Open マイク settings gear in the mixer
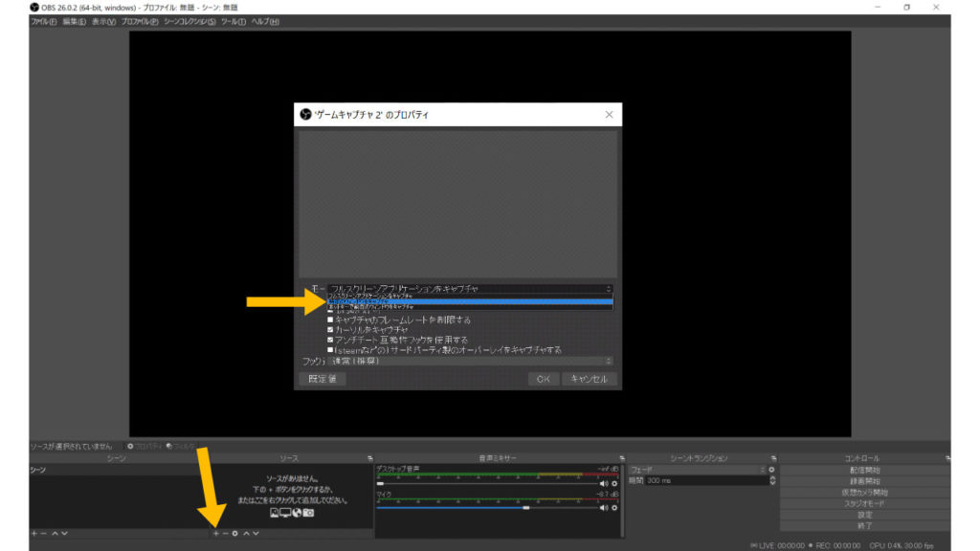 pos(614,508)
